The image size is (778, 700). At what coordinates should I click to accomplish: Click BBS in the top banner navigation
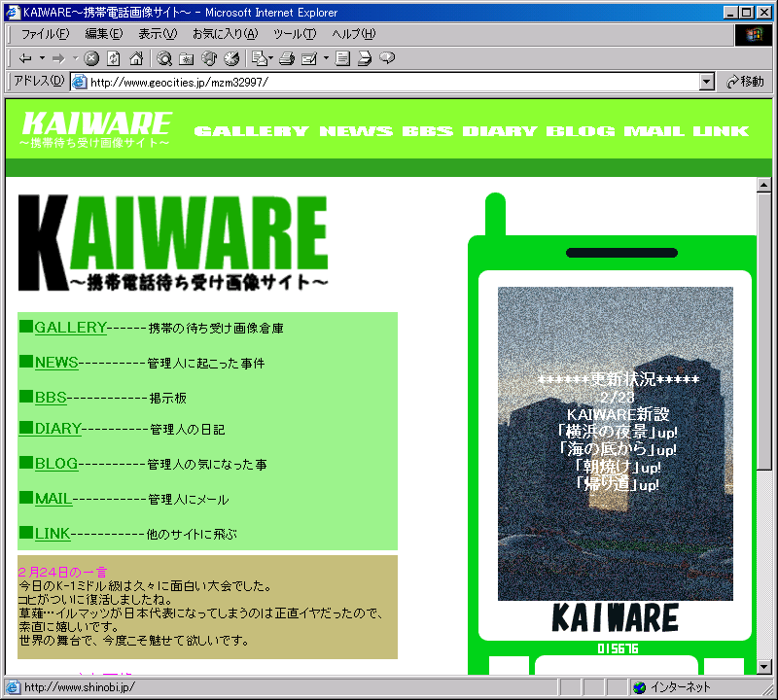point(428,131)
